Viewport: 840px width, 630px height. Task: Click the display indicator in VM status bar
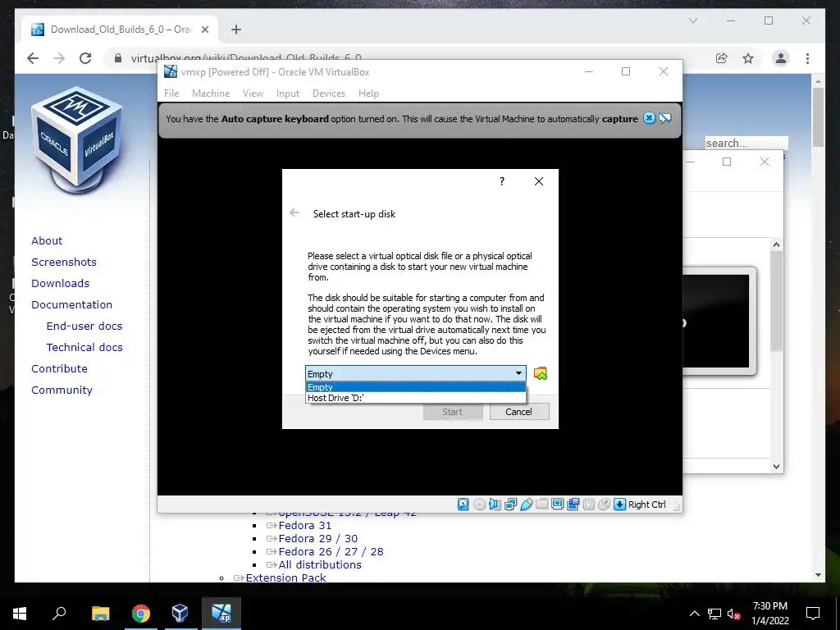(x=557, y=504)
